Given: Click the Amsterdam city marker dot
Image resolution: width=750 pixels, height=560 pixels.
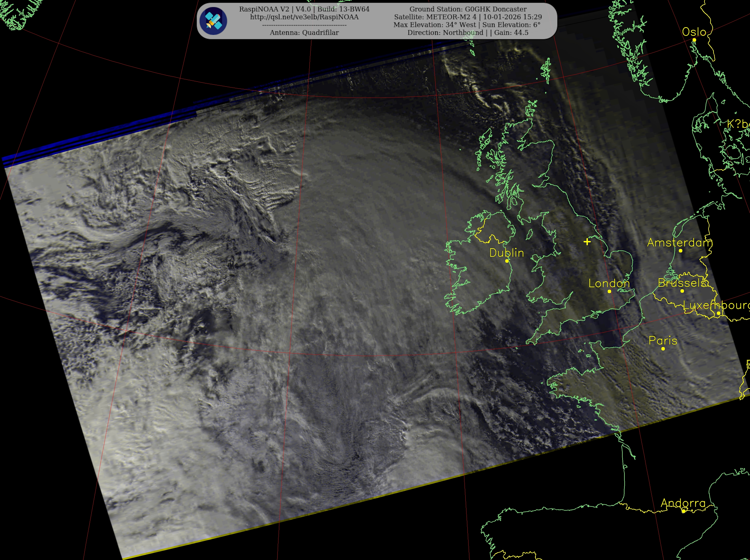Looking at the screenshot, I should coord(680,251).
